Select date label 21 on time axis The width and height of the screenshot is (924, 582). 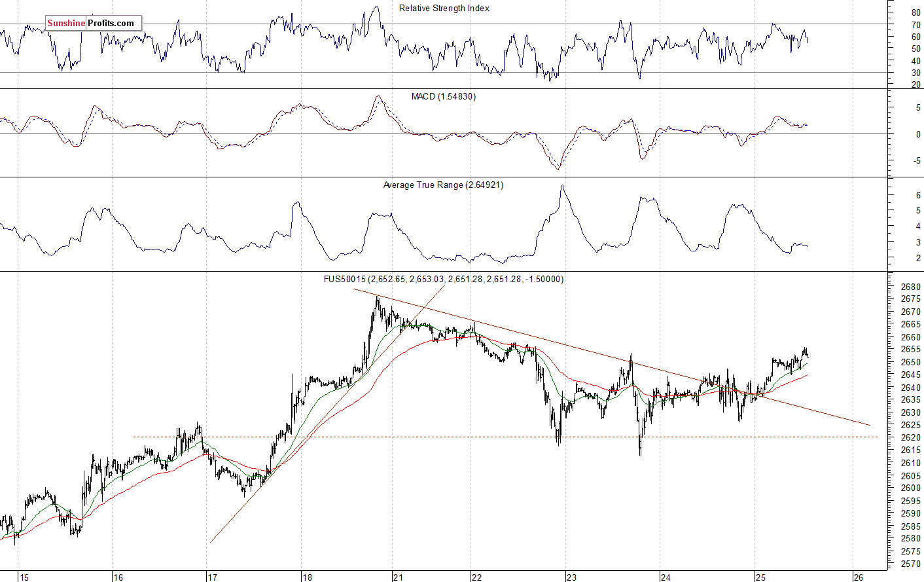398,577
